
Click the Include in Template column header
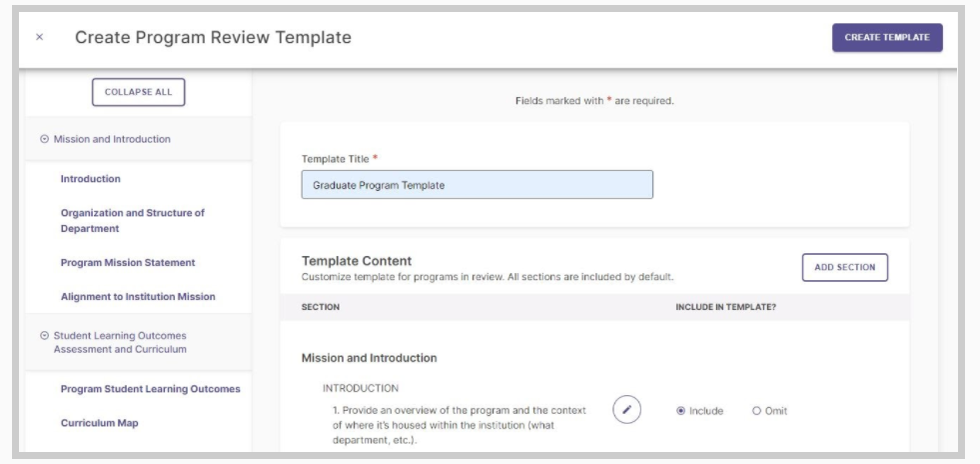(x=725, y=307)
